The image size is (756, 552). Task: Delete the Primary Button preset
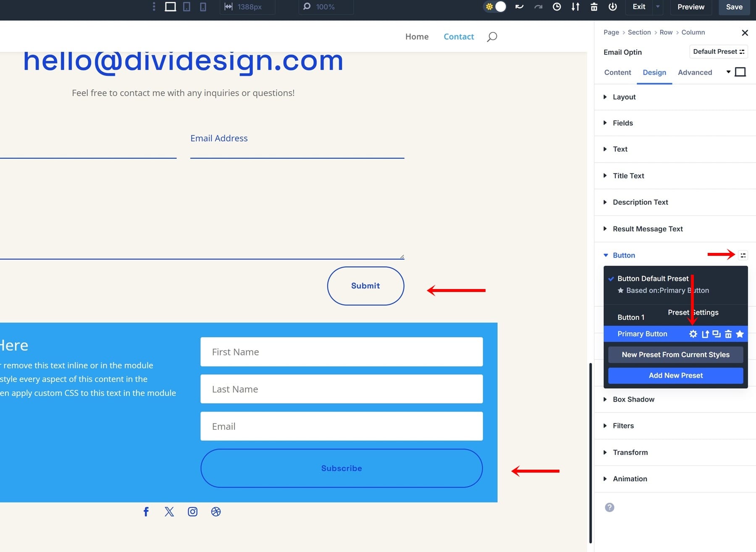[x=728, y=334]
